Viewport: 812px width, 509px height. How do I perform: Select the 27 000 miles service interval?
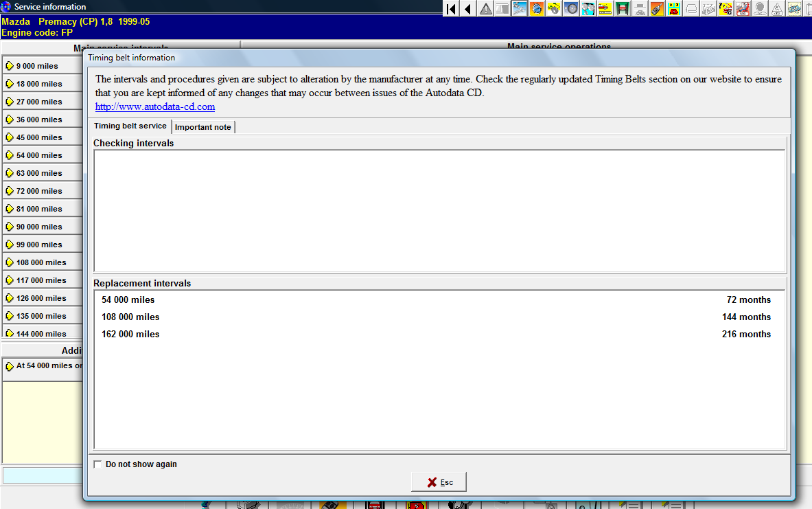39,102
